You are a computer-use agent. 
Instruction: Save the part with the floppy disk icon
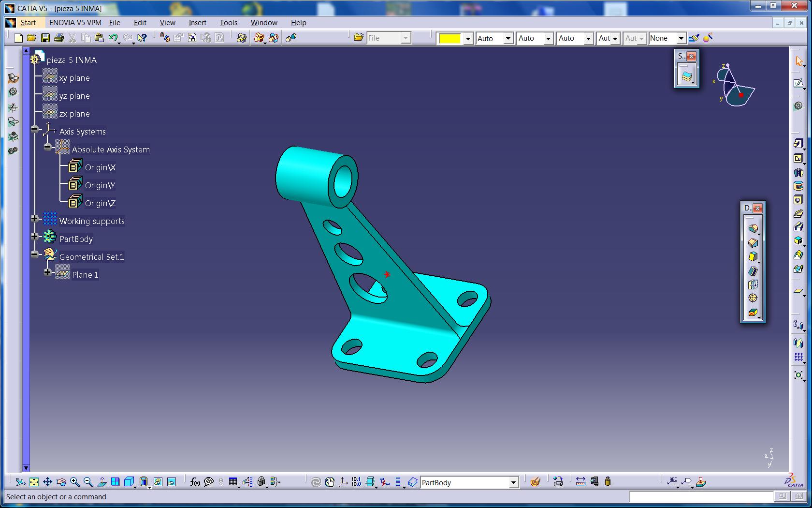coord(45,38)
